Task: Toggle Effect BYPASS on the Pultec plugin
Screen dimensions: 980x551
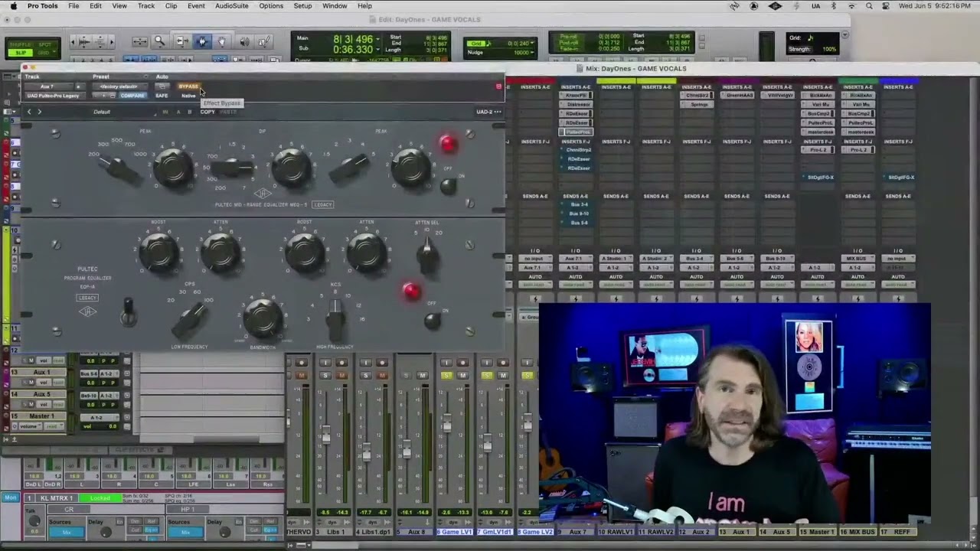Action: pos(188,86)
